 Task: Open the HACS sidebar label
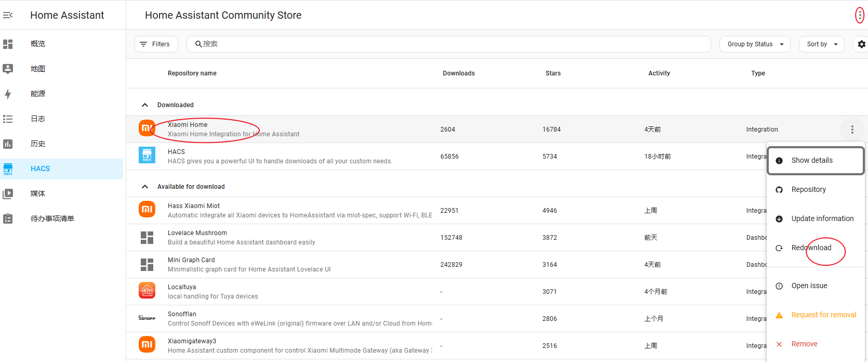pos(41,169)
